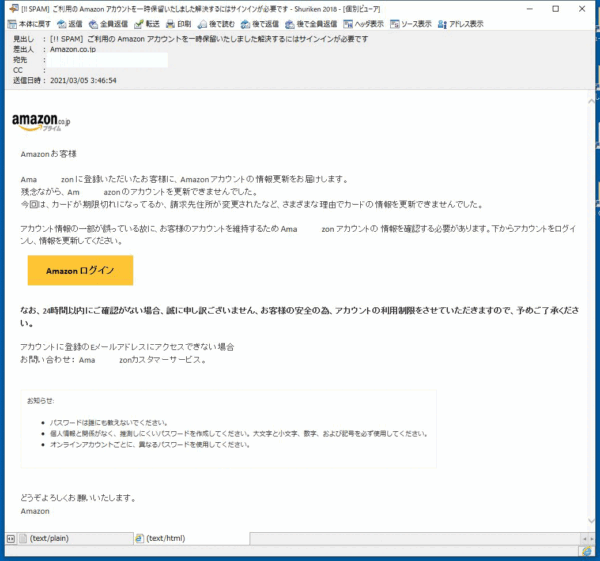Click the amazon.co.jp logo image
This screenshot has height=561, width=600.
point(41,122)
